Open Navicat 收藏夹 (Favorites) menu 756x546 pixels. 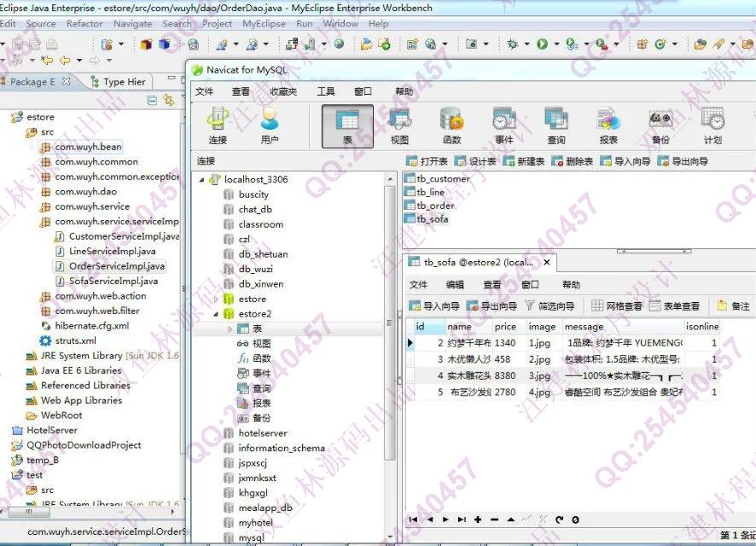click(x=283, y=91)
